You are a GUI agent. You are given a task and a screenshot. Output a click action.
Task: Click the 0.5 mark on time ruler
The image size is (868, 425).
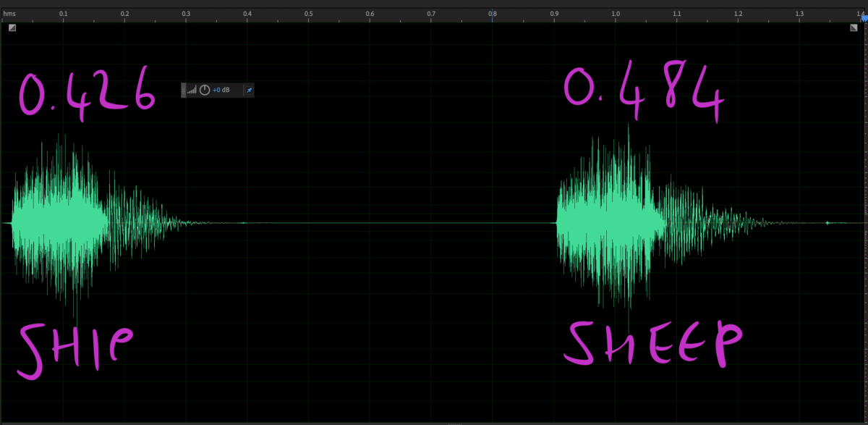tap(309, 14)
